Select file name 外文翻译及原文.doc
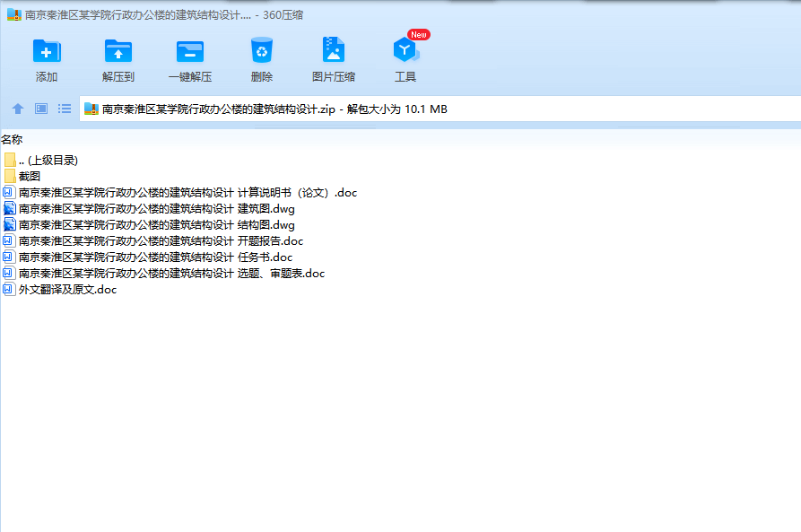Screen dimensions: 801x532 (68, 290)
